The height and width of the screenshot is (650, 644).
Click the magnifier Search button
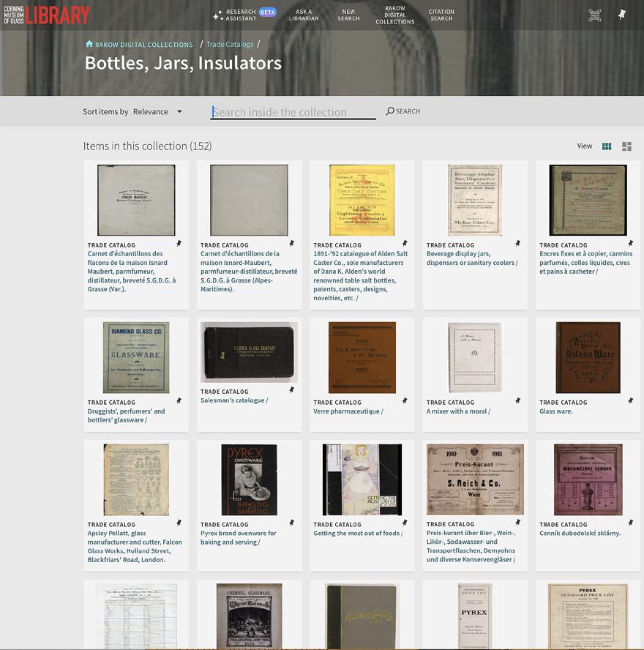click(402, 111)
